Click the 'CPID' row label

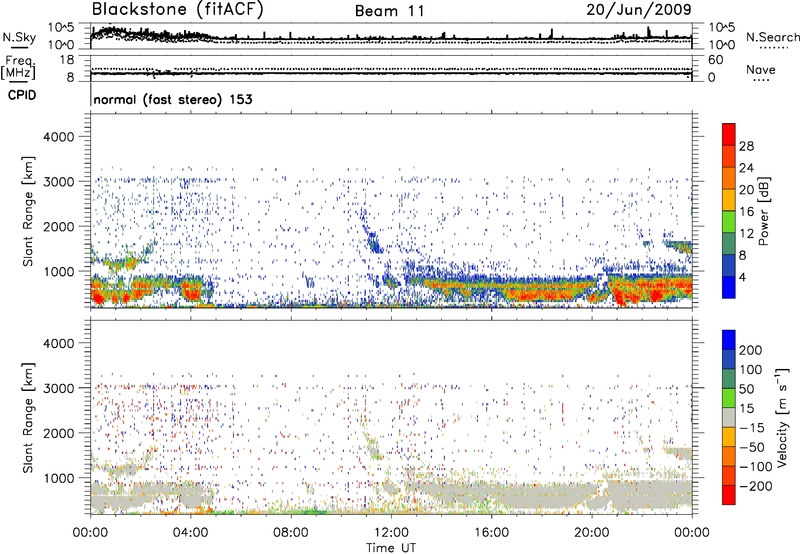point(22,95)
